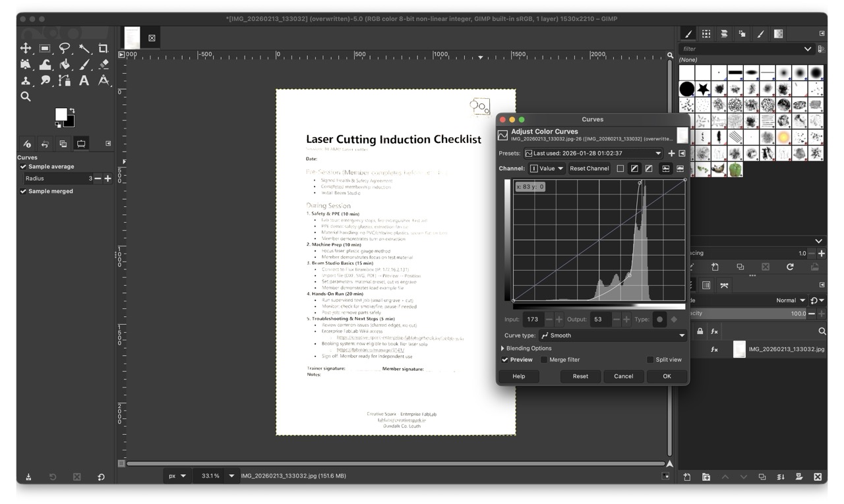This screenshot has height=504, width=844.
Task: Open the px unit dropdown
Action: 177,476
